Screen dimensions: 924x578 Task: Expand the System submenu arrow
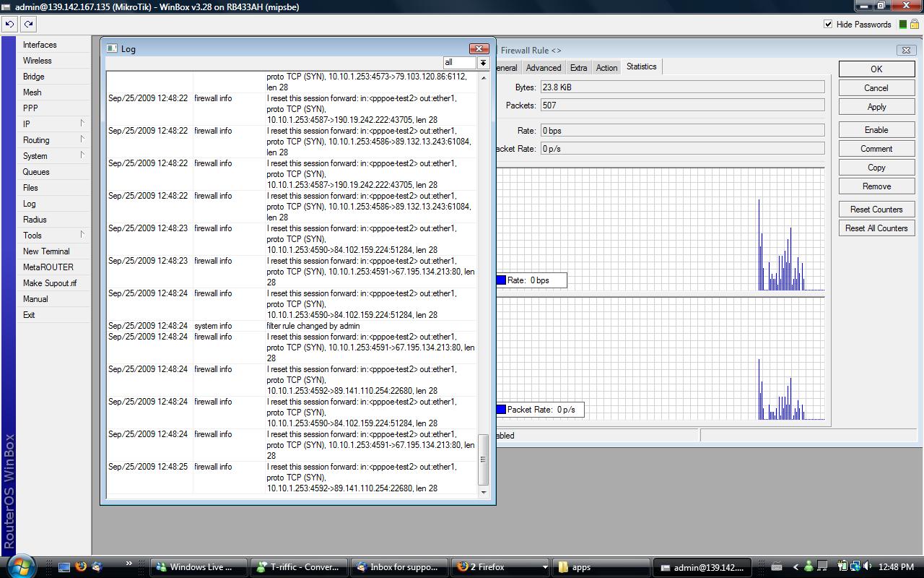click(x=82, y=155)
